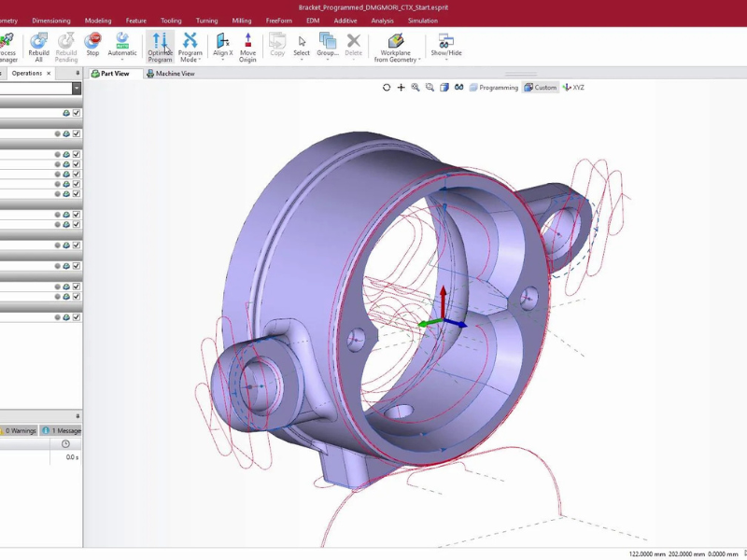Click the rotate view icon
This screenshot has height=560, width=747.
tap(387, 88)
